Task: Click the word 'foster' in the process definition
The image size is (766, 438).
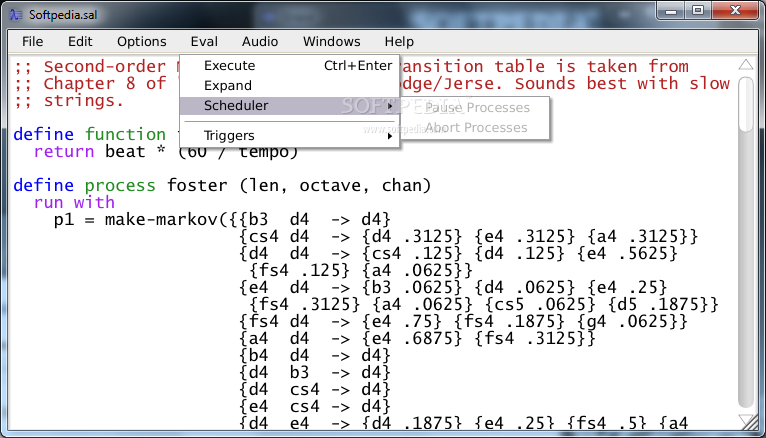Action: tap(197, 186)
